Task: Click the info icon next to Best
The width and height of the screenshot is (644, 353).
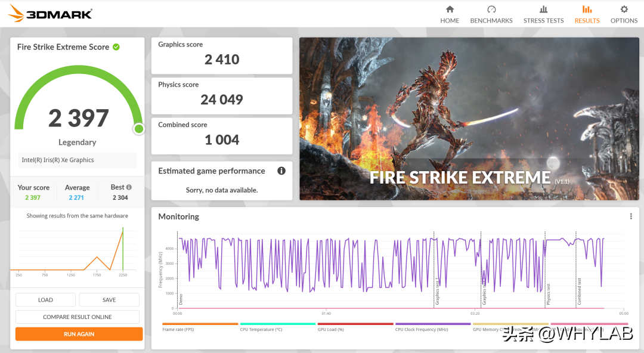Action: click(x=129, y=187)
